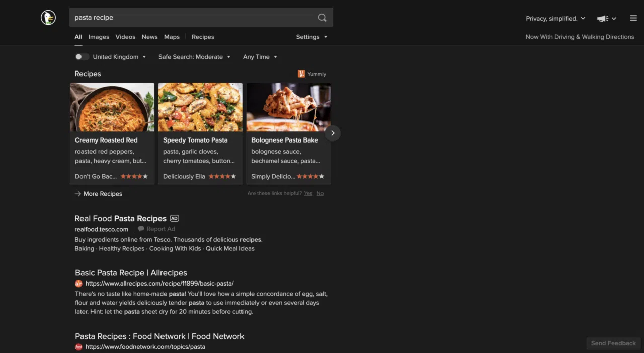Click the Recipes section heading
This screenshot has height=353, width=644.
coord(88,74)
